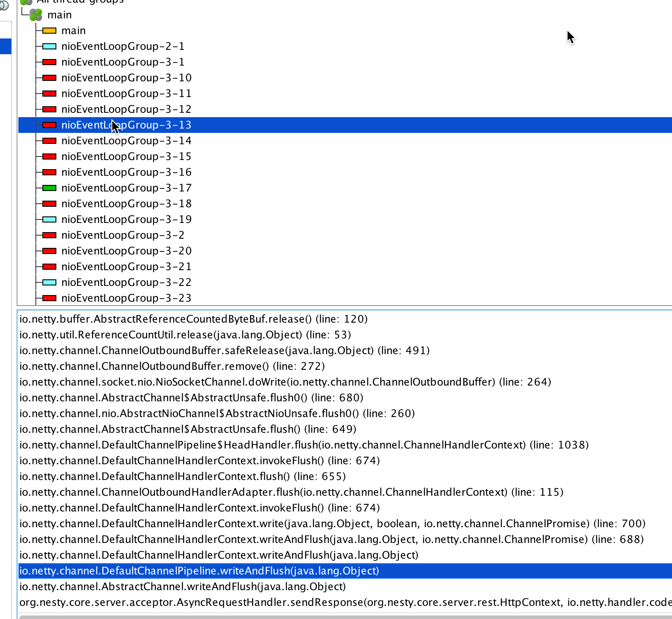Select the main thread group node
The height and width of the screenshot is (619, 672).
pos(59,15)
